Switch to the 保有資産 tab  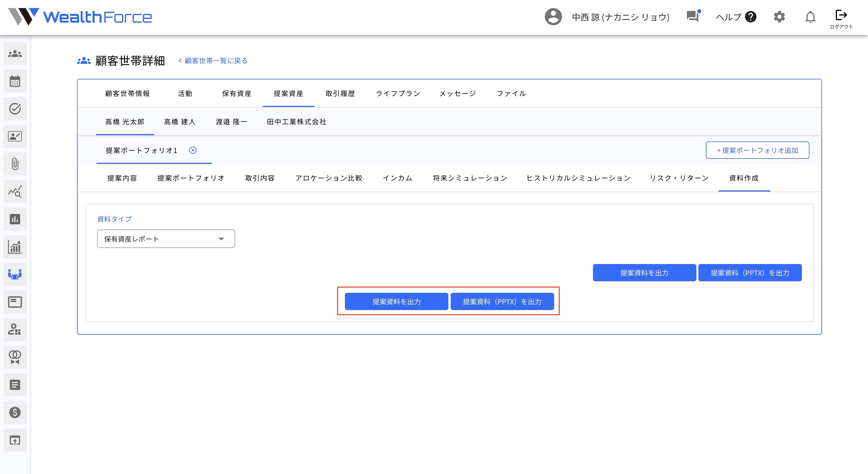pos(237,93)
